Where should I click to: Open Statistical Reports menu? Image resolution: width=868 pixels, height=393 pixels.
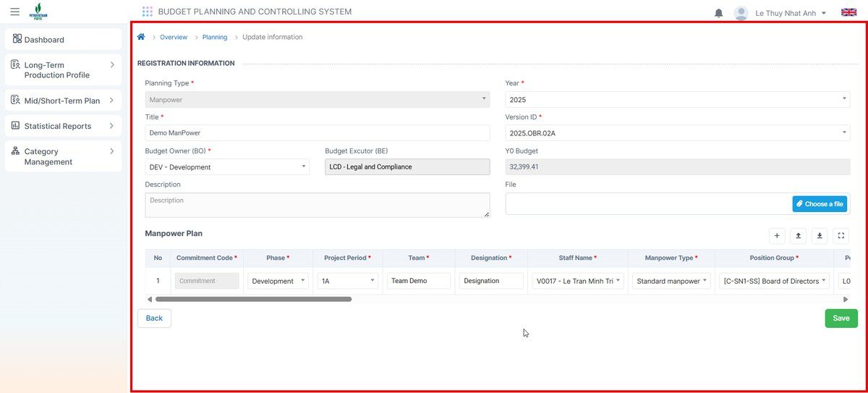tap(63, 126)
